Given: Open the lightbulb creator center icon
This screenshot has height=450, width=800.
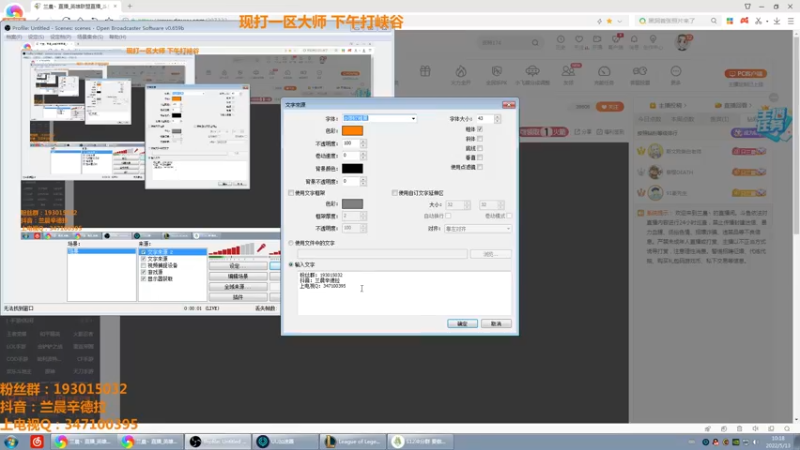Looking at the screenshot, I should (x=653, y=39).
